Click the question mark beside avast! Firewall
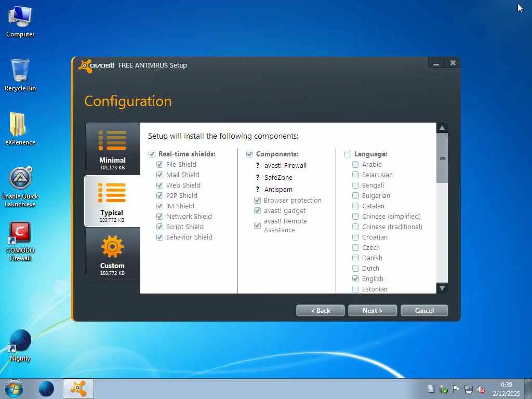Image resolution: width=532 pixels, height=399 pixels. tap(258, 166)
